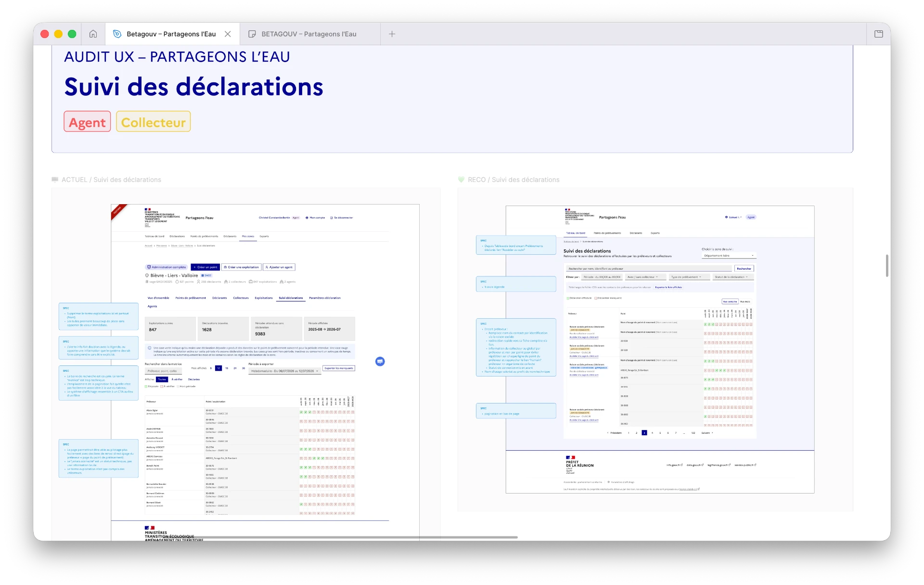Click Exporter la liste affichée in RECO mockup
The height and width of the screenshot is (585, 924).
coord(668,287)
